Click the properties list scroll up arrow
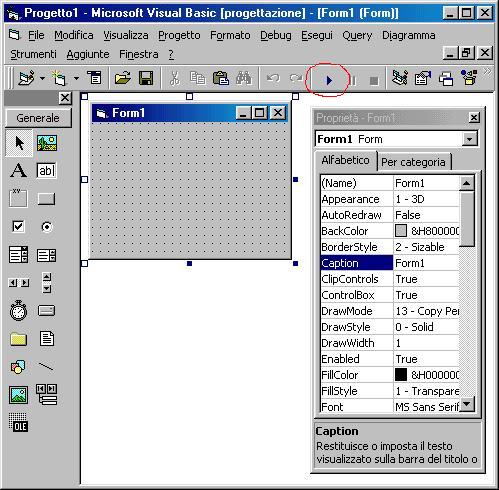This screenshot has width=499, height=490. coord(466,183)
